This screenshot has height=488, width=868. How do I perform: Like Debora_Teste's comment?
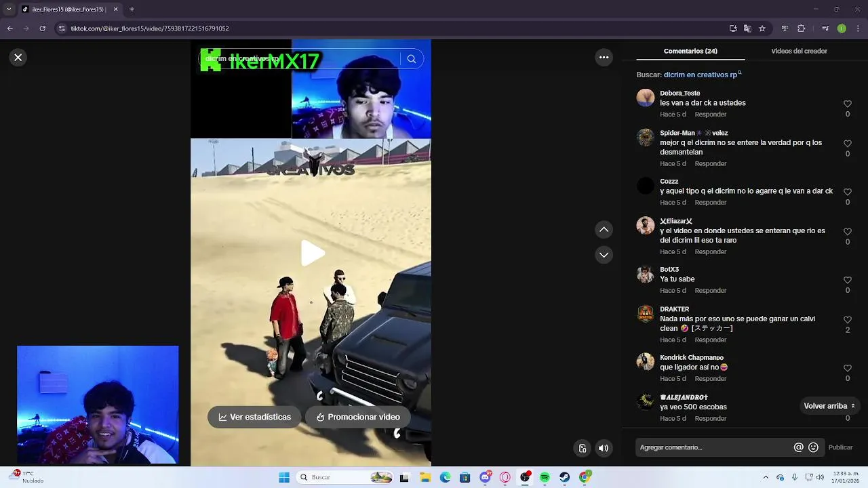click(848, 104)
